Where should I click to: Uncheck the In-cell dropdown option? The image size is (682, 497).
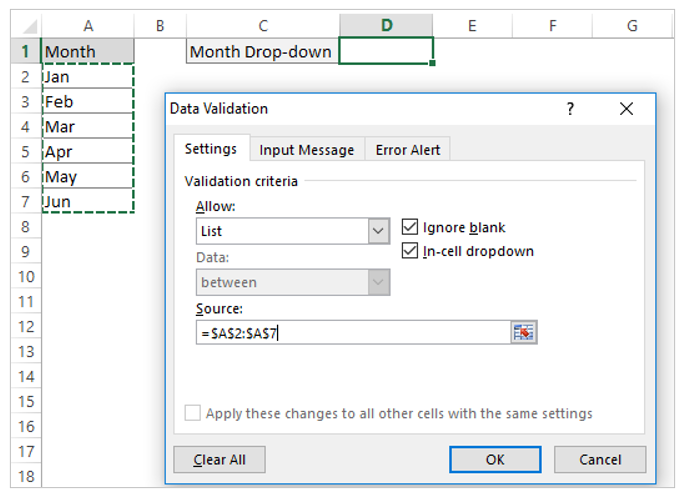pyautogui.click(x=410, y=251)
